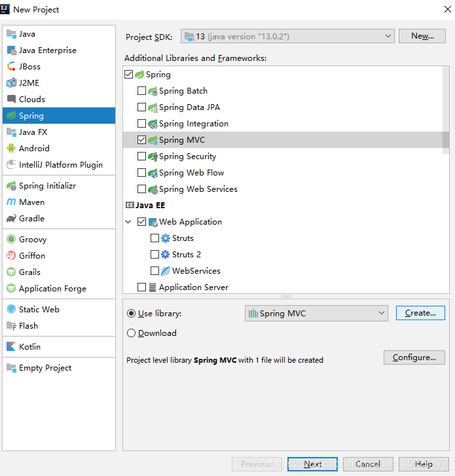The width and height of the screenshot is (455, 476).
Task: Click the Java Enterprise icon
Action: (x=11, y=50)
